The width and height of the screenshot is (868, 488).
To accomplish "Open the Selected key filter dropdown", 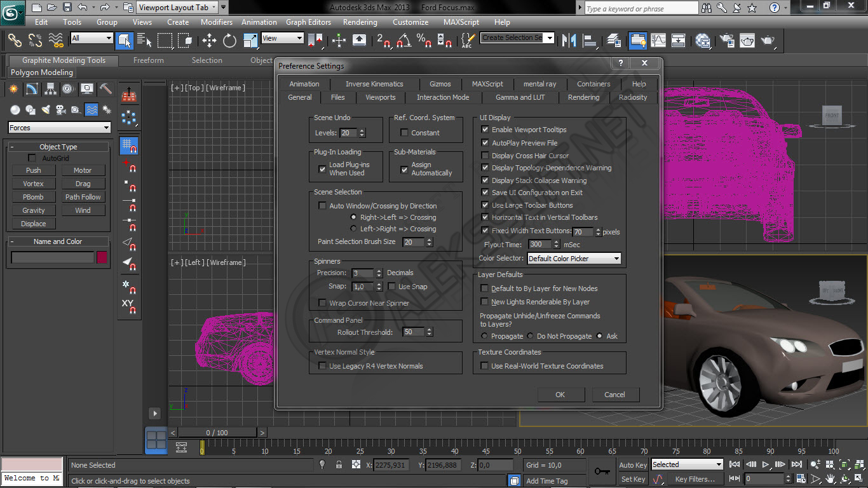I will click(687, 464).
